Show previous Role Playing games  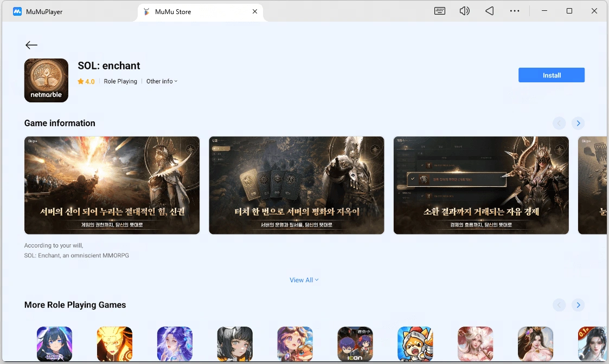pos(559,305)
